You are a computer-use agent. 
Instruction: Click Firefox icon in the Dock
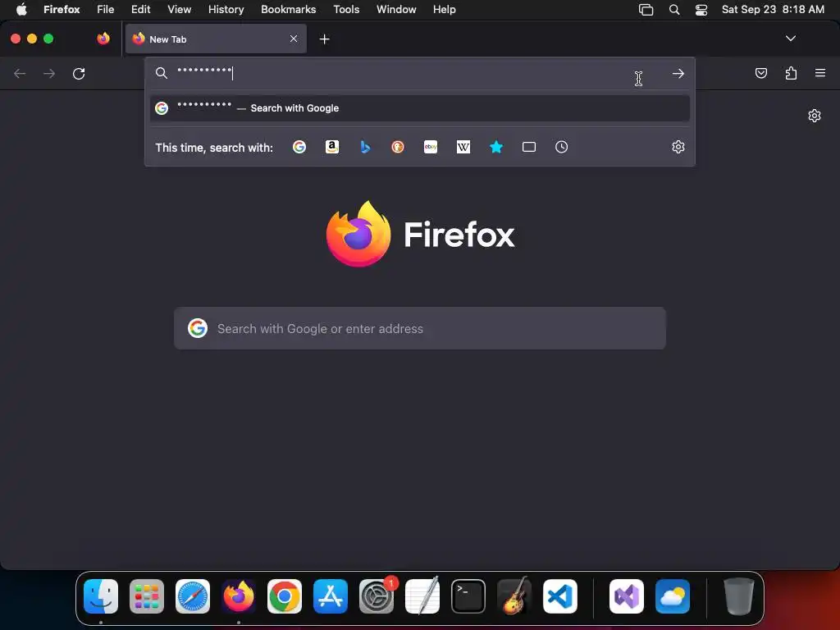[x=239, y=596]
